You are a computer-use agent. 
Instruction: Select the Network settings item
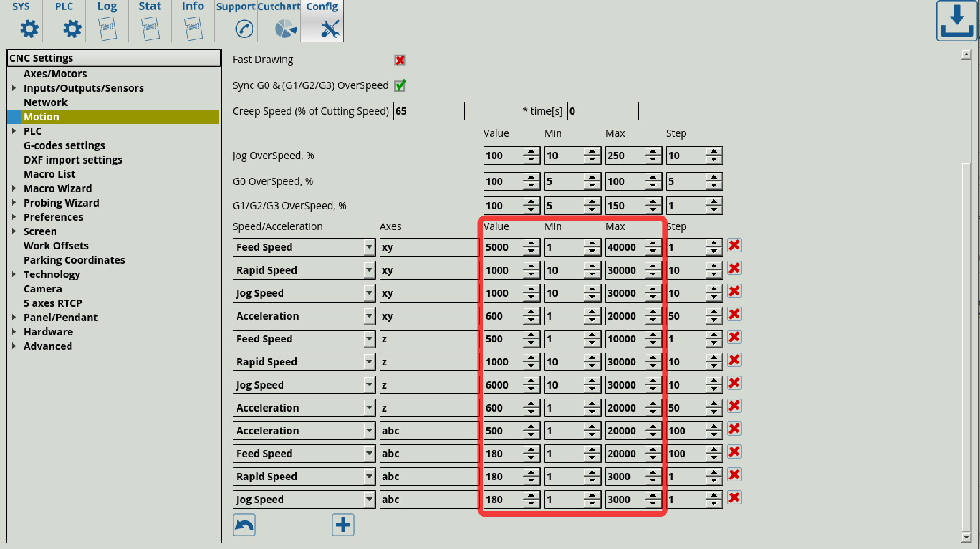(45, 102)
